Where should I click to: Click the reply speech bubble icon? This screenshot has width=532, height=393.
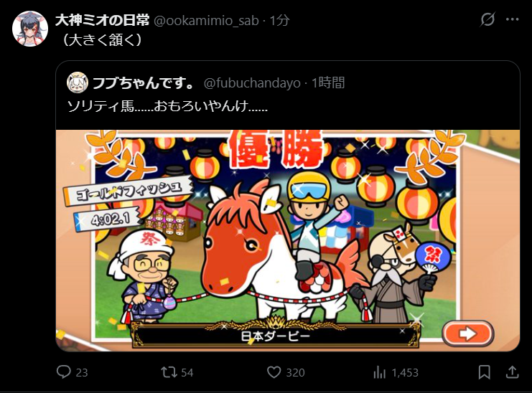coord(63,372)
